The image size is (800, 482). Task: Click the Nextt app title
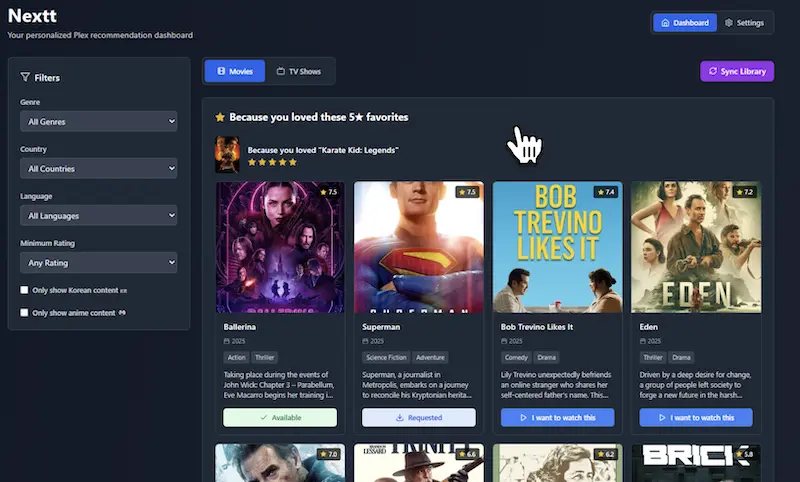(x=32, y=16)
